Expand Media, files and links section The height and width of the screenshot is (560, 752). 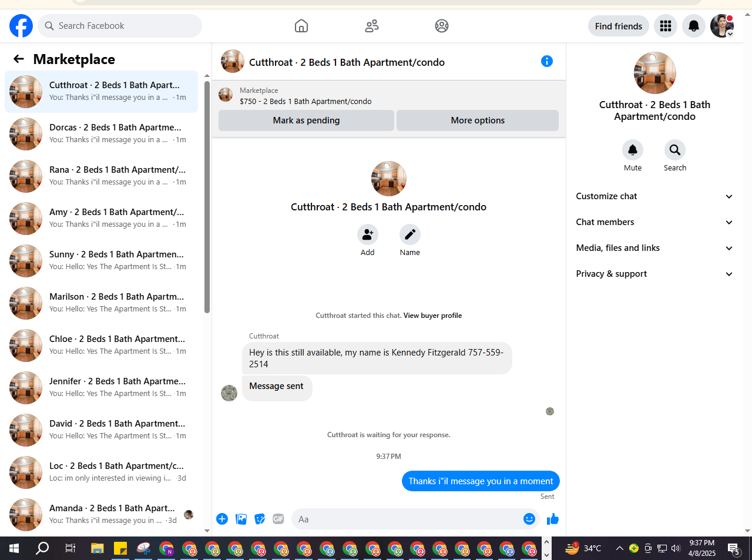coord(654,248)
